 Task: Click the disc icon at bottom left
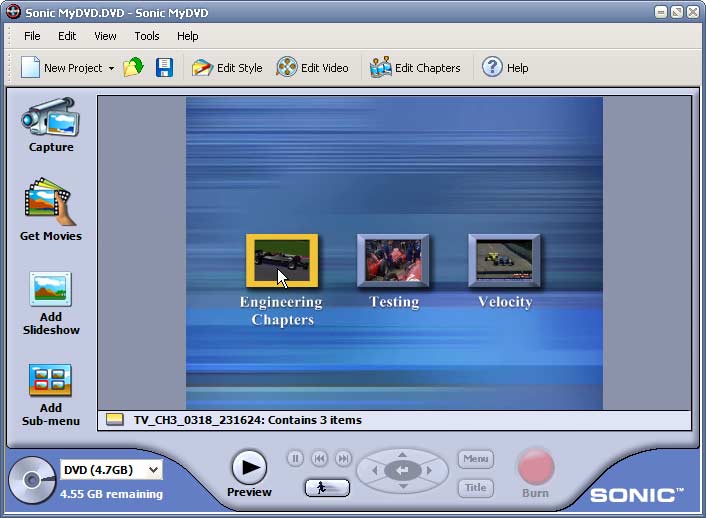coord(32,480)
